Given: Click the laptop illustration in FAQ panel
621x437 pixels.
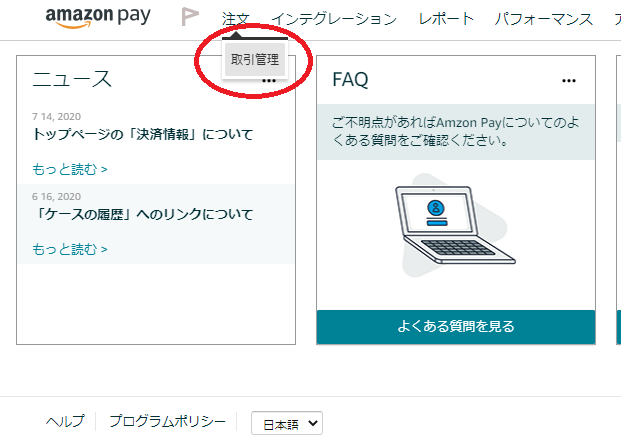Looking at the screenshot, I should 436,224.
